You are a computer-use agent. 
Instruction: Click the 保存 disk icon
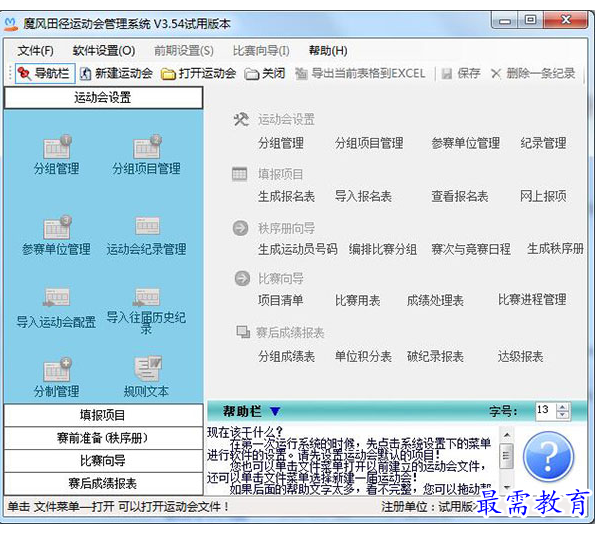tap(446, 73)
